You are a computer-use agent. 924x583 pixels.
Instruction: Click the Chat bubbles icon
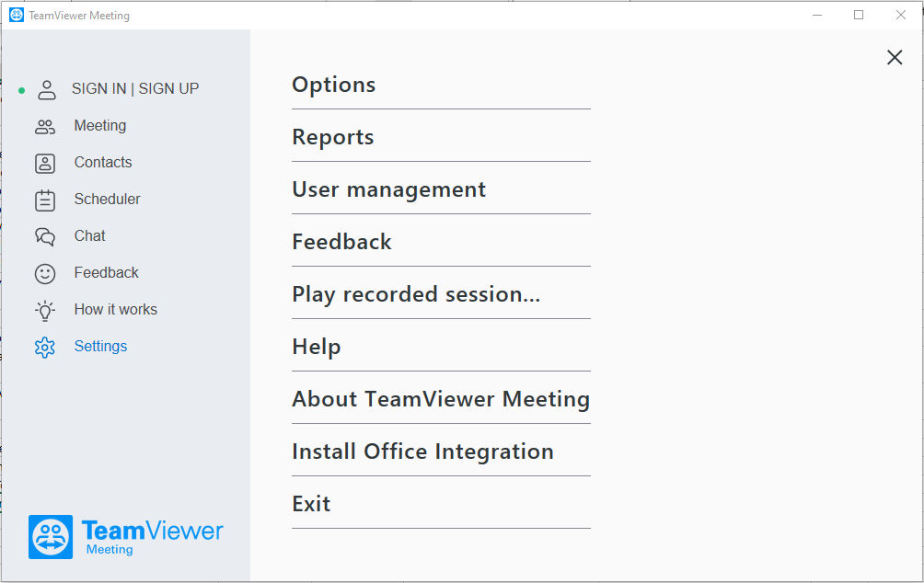pos(45,236)
